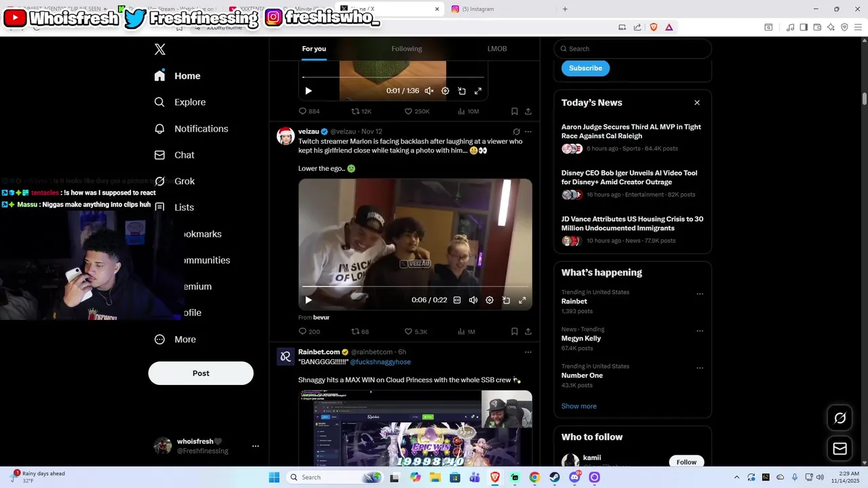Image resolution: width=868 pixels, height=488 pixels.
Task: Open the floating Grok button
Action: [840, 418]
